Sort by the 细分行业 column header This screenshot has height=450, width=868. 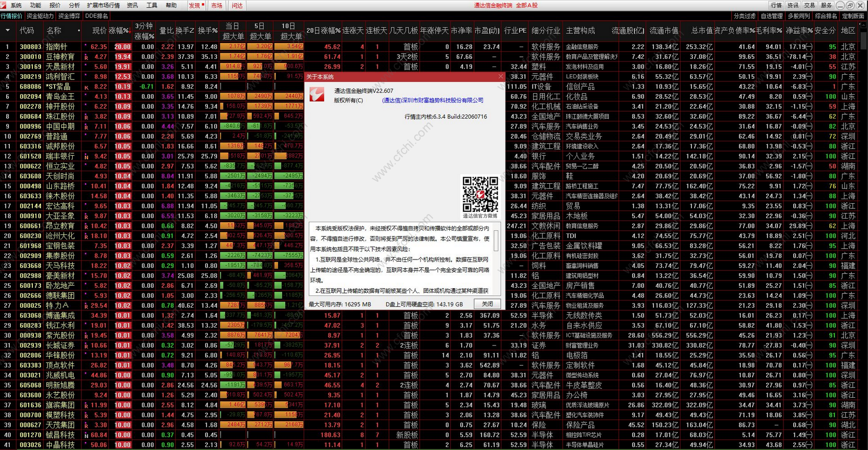(x=545, y=31)
